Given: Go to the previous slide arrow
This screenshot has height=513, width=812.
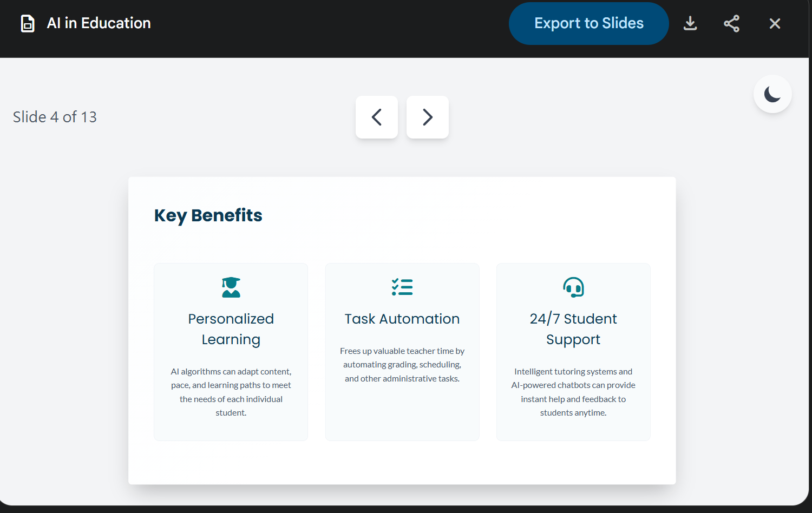Looking at the screenshot, I should point(377,117).
